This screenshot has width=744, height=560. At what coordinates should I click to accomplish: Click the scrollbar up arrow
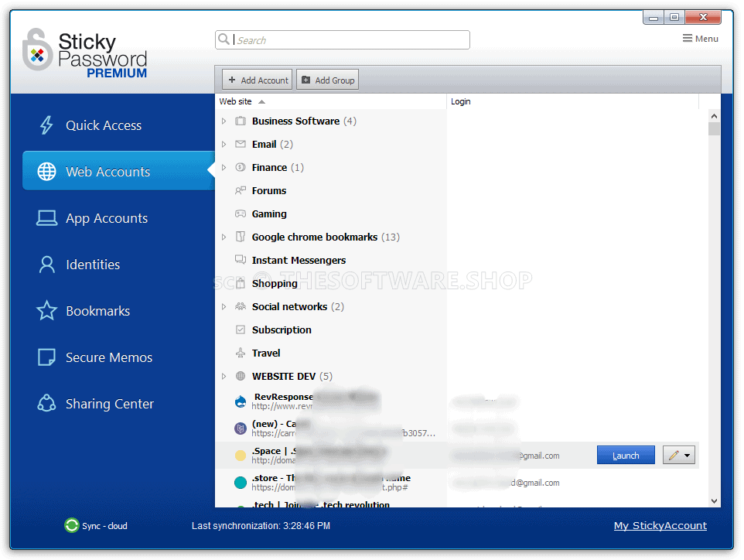pyautogui.click(x=714, y=116)
